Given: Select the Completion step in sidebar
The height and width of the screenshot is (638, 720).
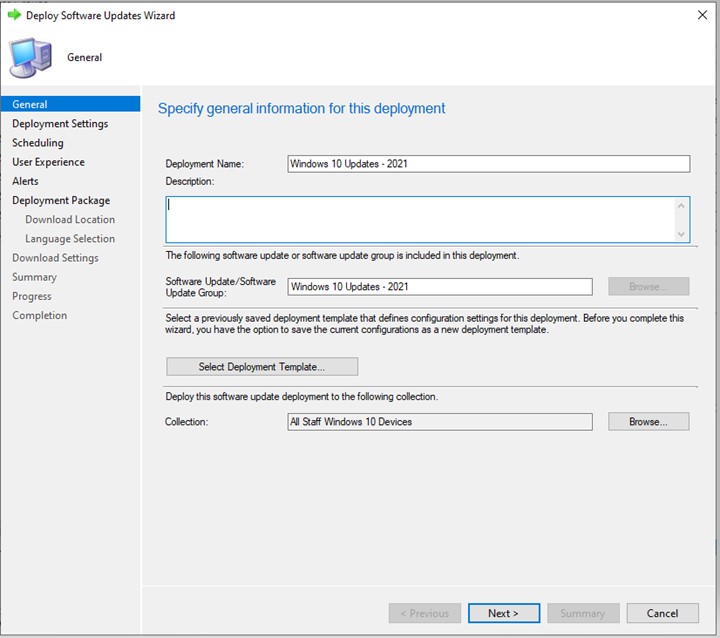Looking at the screenshot, I should tap(39, 316).
